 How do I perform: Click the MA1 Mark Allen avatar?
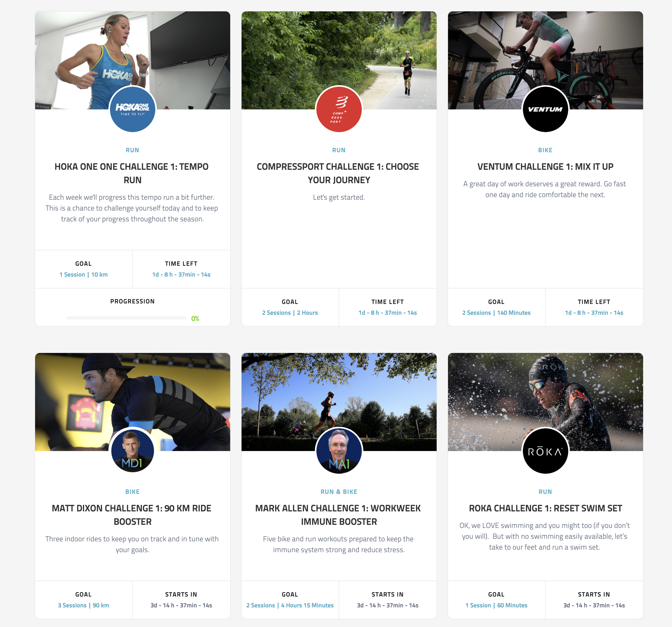click(339, 451)
